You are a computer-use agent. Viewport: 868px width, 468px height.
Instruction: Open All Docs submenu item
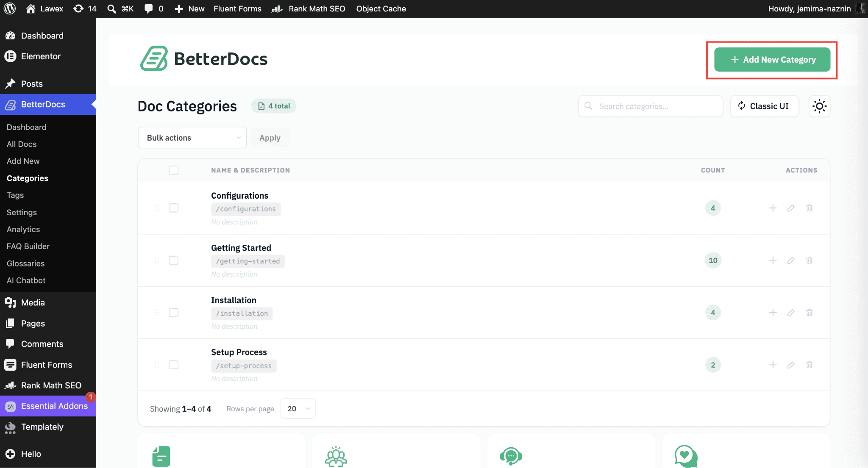tap(22, 144)
